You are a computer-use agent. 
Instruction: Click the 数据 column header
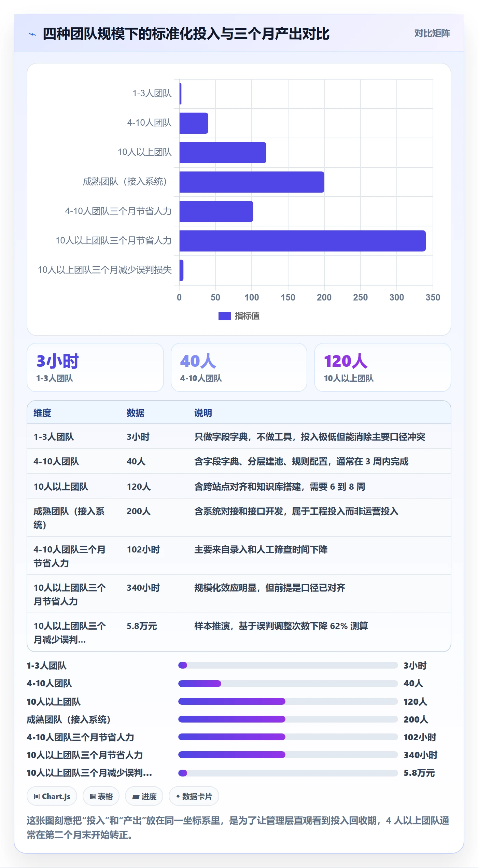click(136, 413)
